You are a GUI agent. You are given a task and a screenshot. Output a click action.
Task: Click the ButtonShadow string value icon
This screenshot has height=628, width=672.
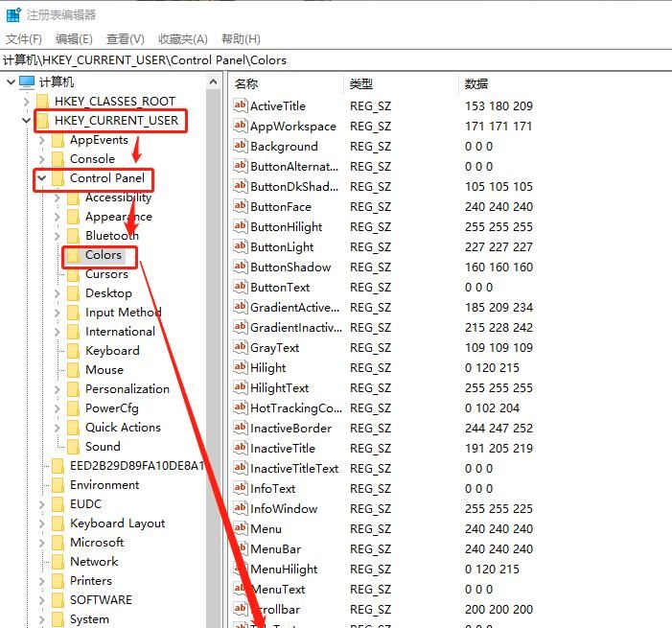(x=240, y=267)
